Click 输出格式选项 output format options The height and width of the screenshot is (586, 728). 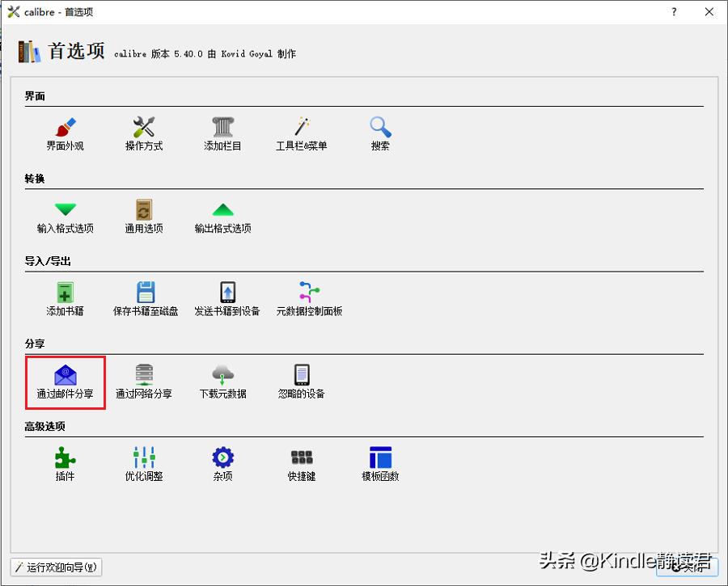[222, 216]
